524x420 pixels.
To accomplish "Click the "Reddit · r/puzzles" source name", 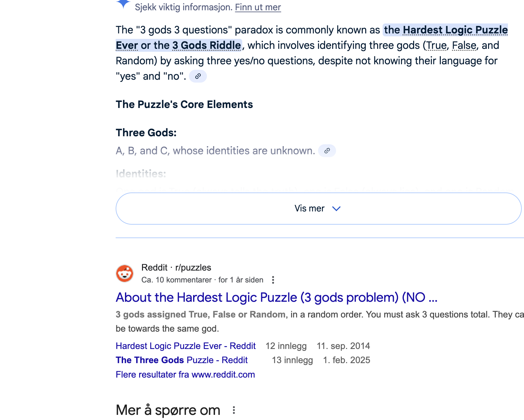I will [176, 267].
